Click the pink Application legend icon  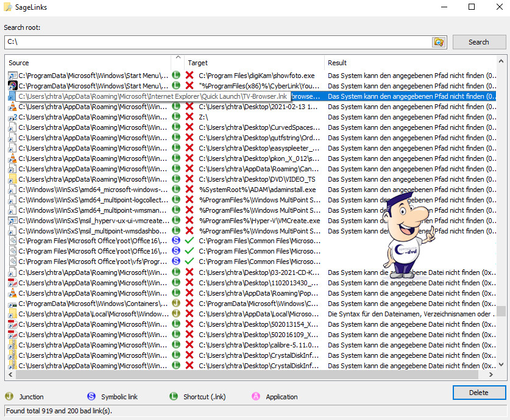pyautogui.click(x=256, y=397)
